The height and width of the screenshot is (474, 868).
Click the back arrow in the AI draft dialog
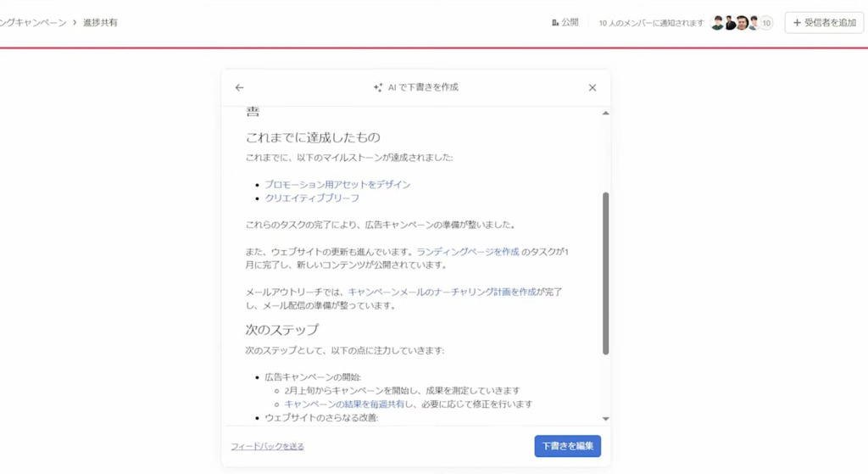(239, 87)
